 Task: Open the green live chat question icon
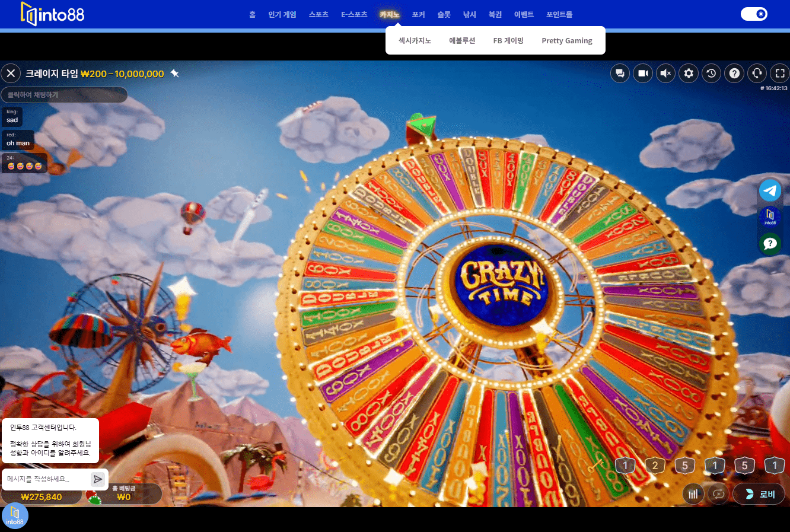click(x=770, y=243)
